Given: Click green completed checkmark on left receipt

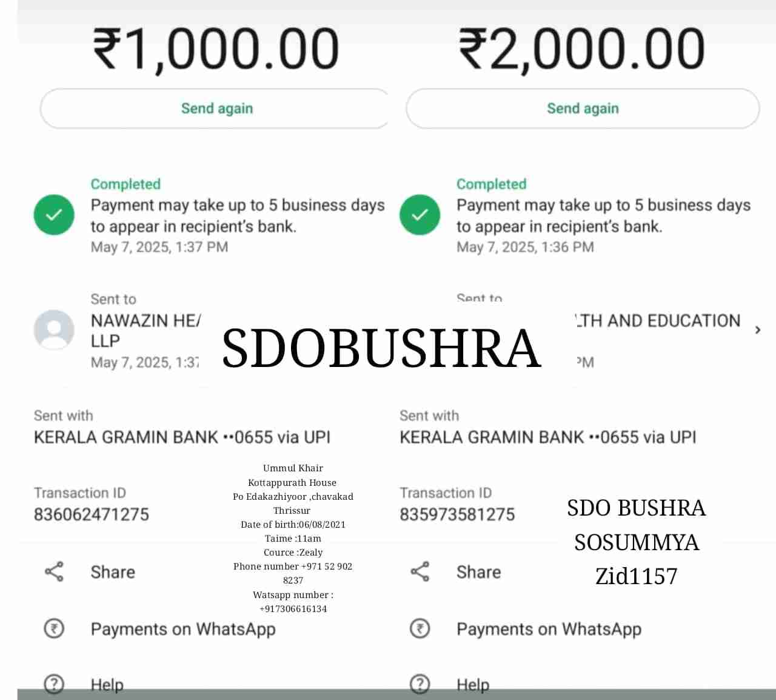Looking at the screenshot, I should pos(54,215).
